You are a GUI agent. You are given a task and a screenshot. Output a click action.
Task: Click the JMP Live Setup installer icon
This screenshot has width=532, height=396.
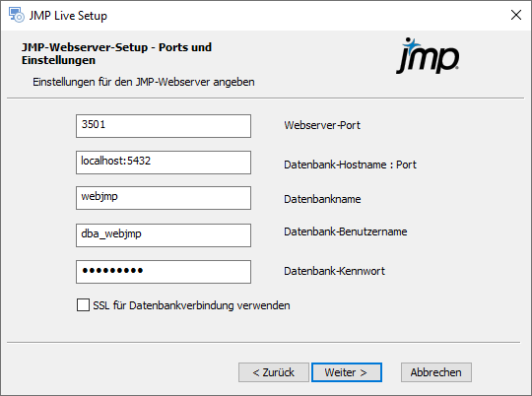(x=17, y=16)
